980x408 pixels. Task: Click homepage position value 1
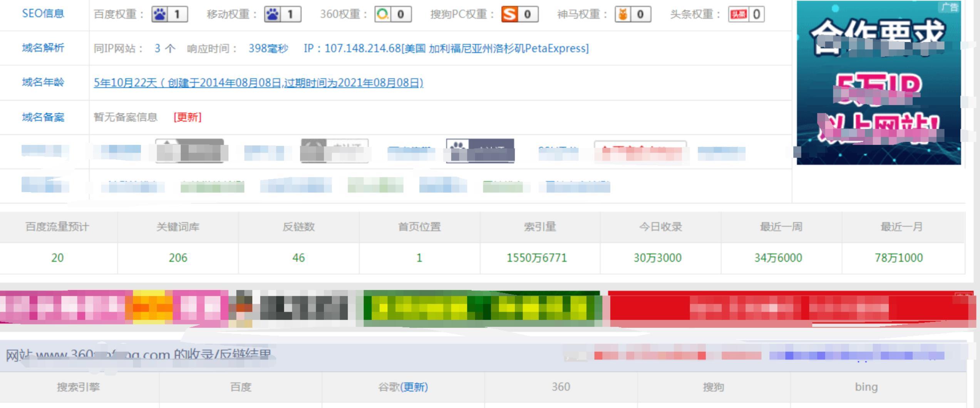coord(419,258)
